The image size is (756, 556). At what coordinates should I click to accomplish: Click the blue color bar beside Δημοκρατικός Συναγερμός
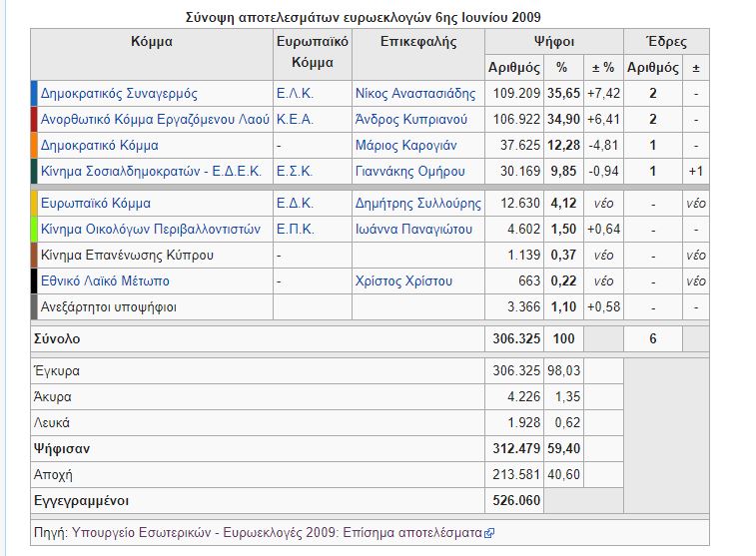tap(35, 94)
